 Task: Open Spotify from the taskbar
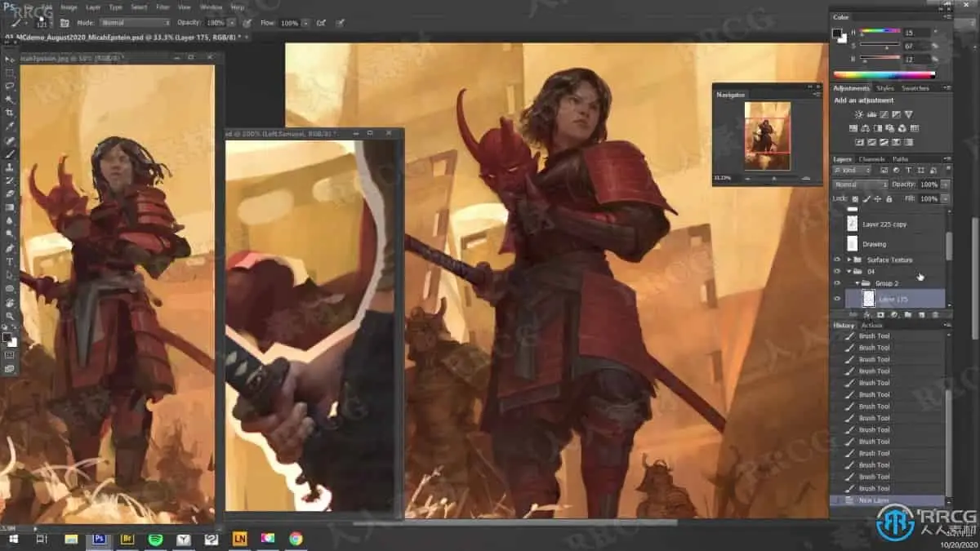click(155, 539)
